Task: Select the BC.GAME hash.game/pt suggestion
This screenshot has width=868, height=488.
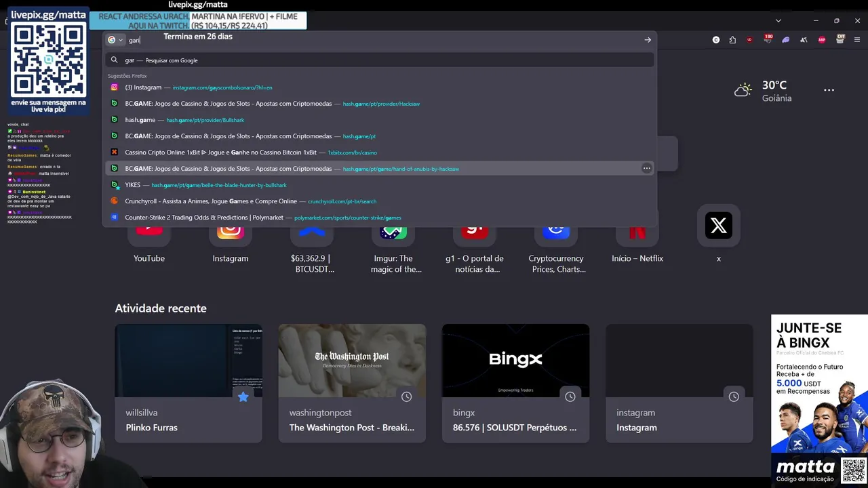Action: pyautogui.click(x=380, y=136)
